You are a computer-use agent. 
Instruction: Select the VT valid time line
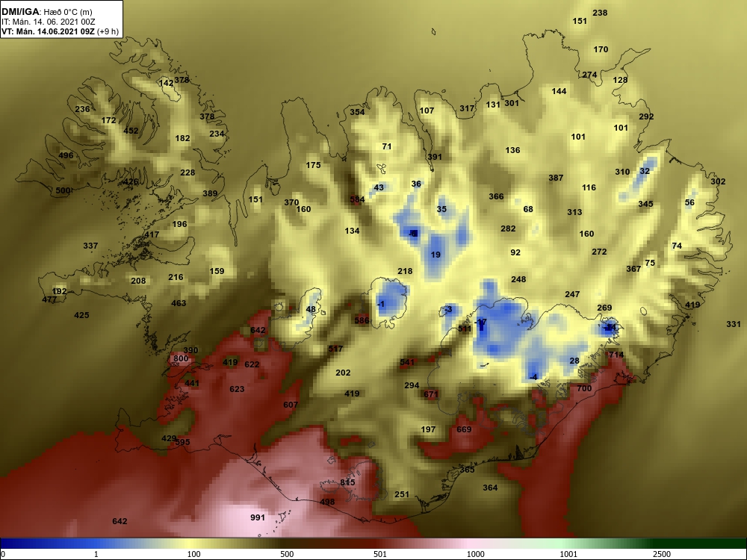(x=60, y=32)
